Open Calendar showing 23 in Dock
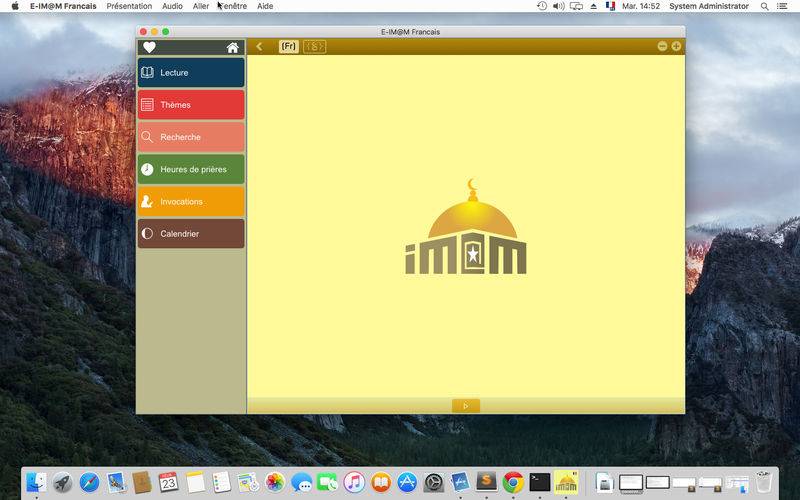 168,482
